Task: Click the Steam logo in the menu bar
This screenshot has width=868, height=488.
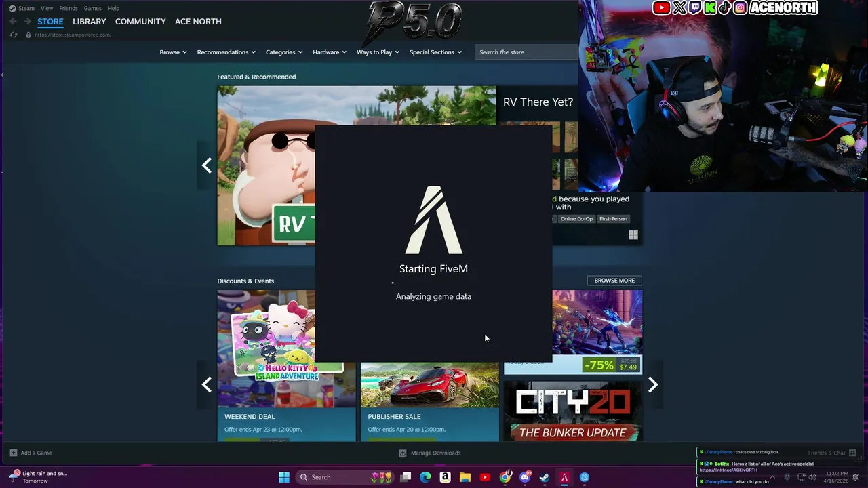Action: pyautogui.click(x=12, y=8)
